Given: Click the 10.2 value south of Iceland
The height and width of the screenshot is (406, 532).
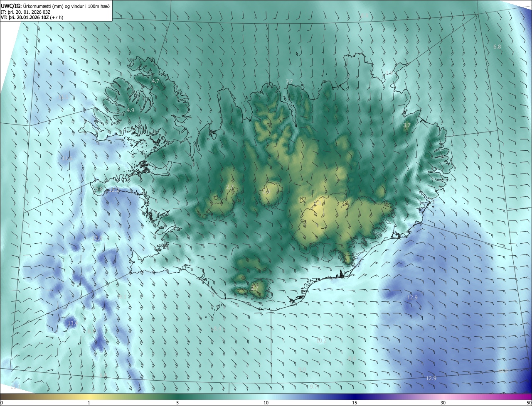Looking at the screenshot, I should pyautogui.click(x=322, y=341).
